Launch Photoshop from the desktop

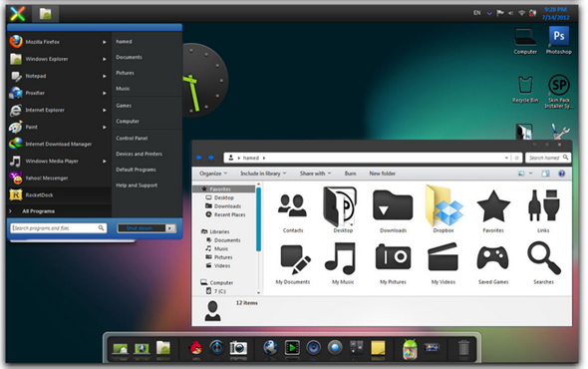(x=559, y=40)
